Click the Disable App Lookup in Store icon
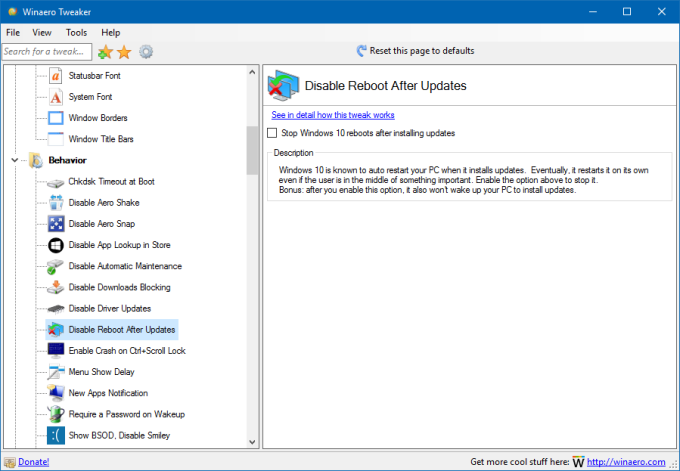 tap(56, 245)
